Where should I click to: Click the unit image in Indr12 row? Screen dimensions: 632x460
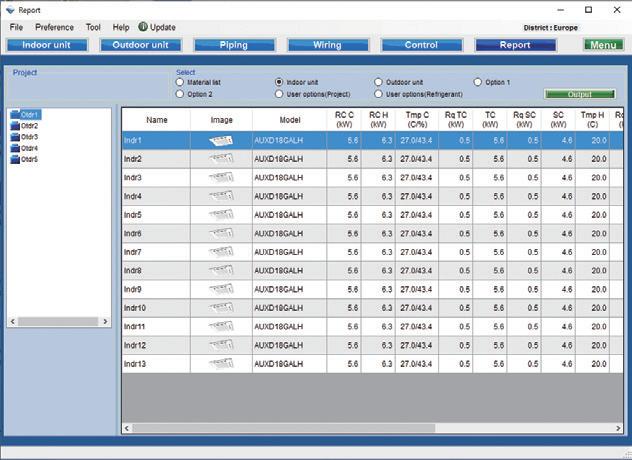pos(221,345)
